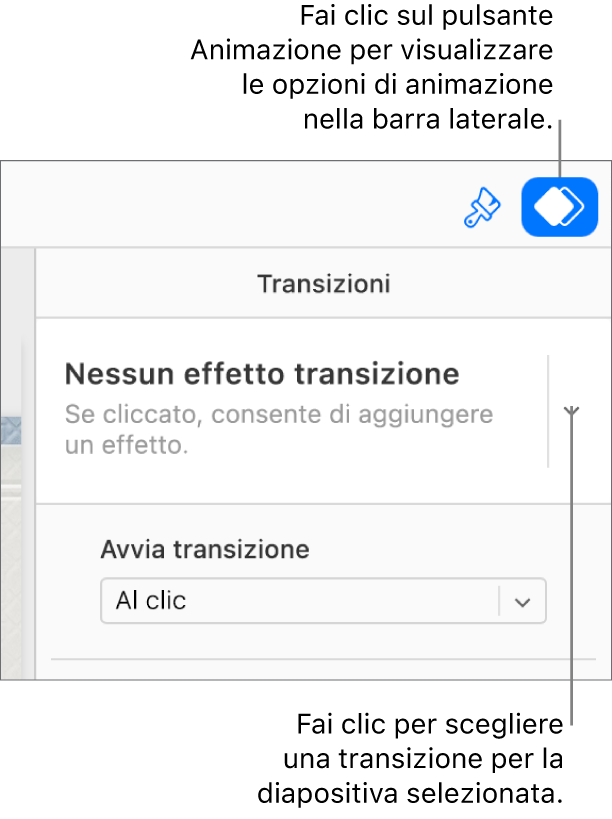Click the Transizioni panel title

[323, 283]
